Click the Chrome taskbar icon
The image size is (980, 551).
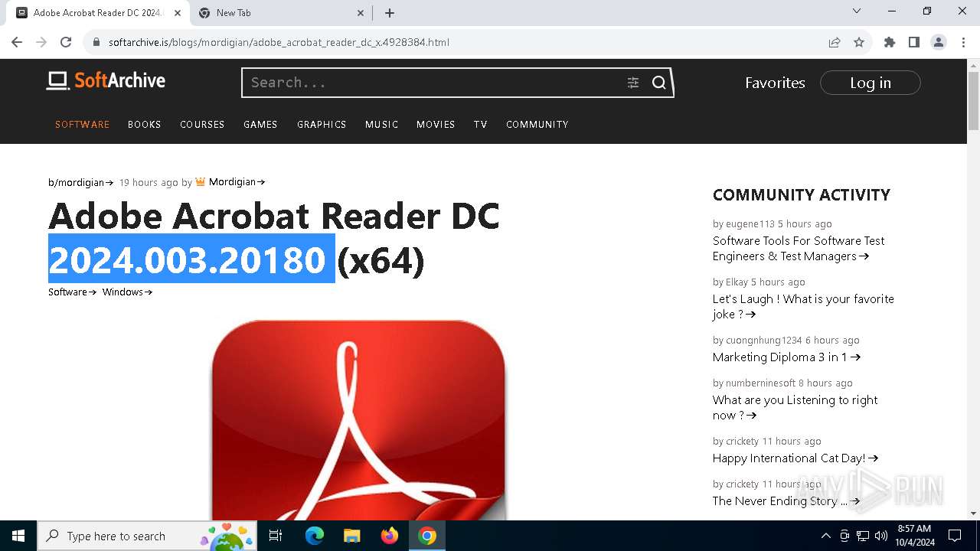(427, 536)
